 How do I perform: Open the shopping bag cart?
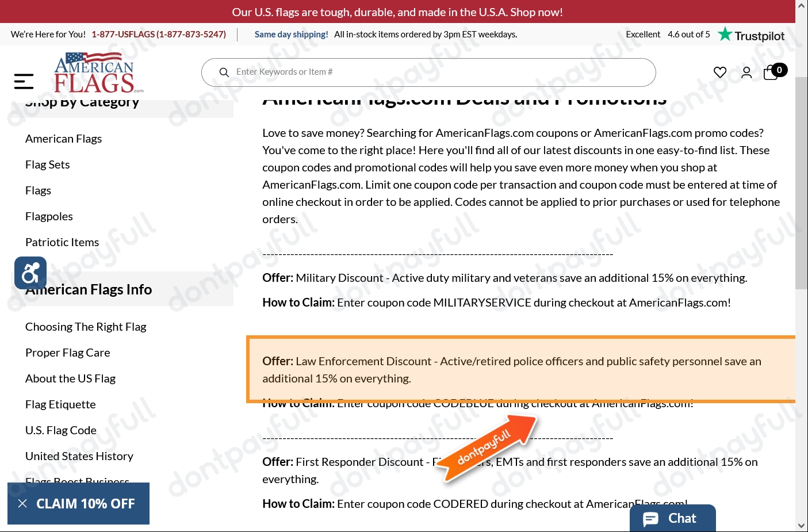click(x=771, y=73)
